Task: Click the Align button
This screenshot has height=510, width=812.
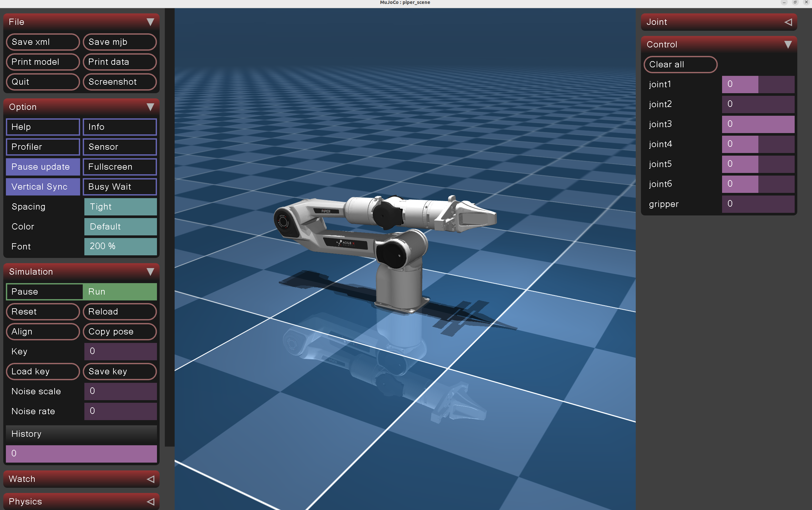Action: [x=43, y=331]
